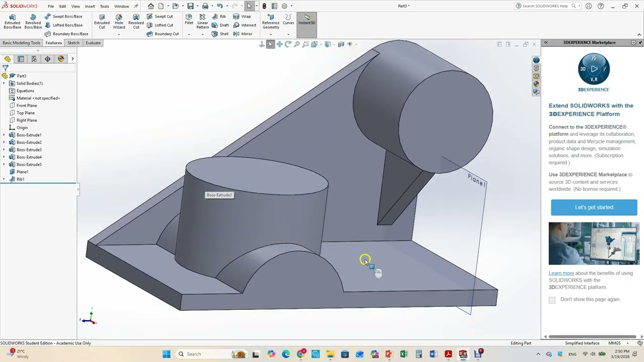This screenshot has width=644, height=362.
Task: Open the DisplayManager tab icon
Action: pos(61,59)
